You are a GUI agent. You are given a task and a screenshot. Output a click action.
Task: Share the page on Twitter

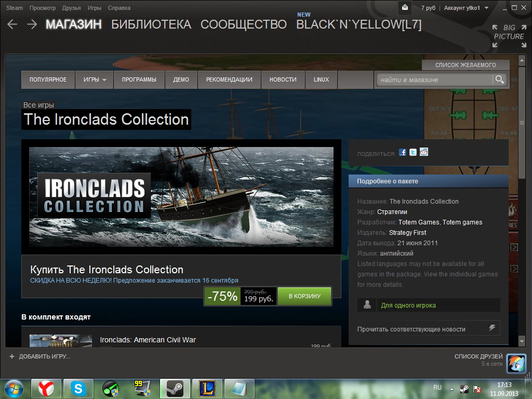[413, 152]
